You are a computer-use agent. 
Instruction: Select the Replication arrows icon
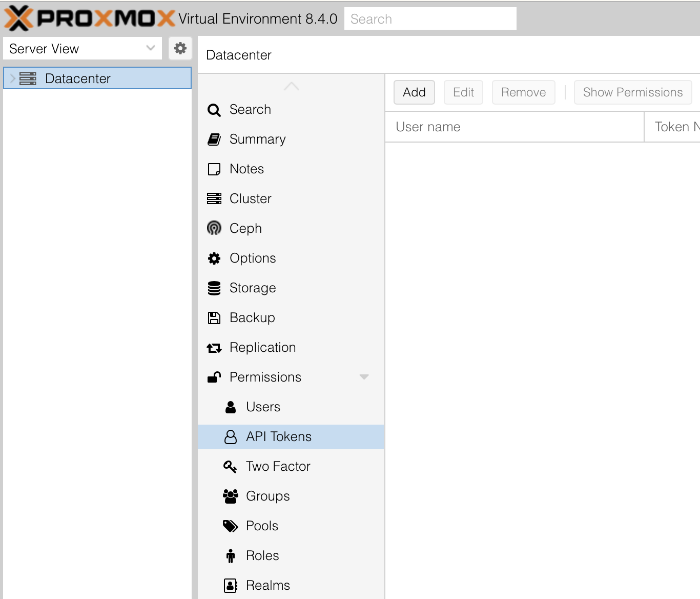(x=214, y=347)
